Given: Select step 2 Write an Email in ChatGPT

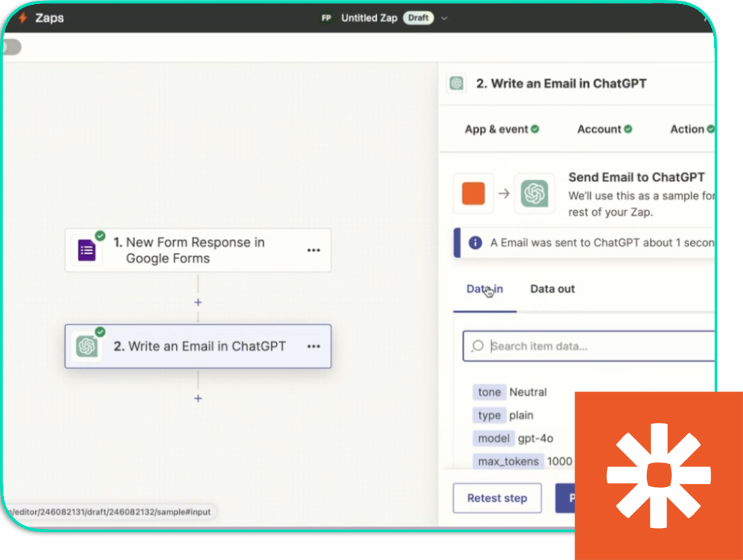Looking at the screenshot, I should tap(198, 346).
